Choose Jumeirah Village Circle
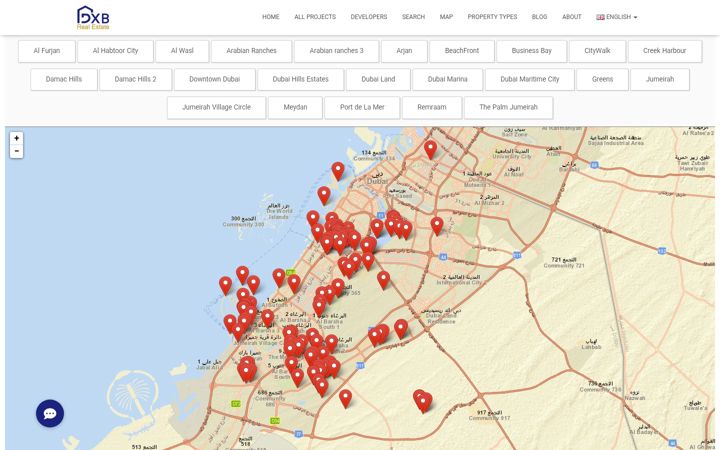720x450 pixels. pos(216,107)
